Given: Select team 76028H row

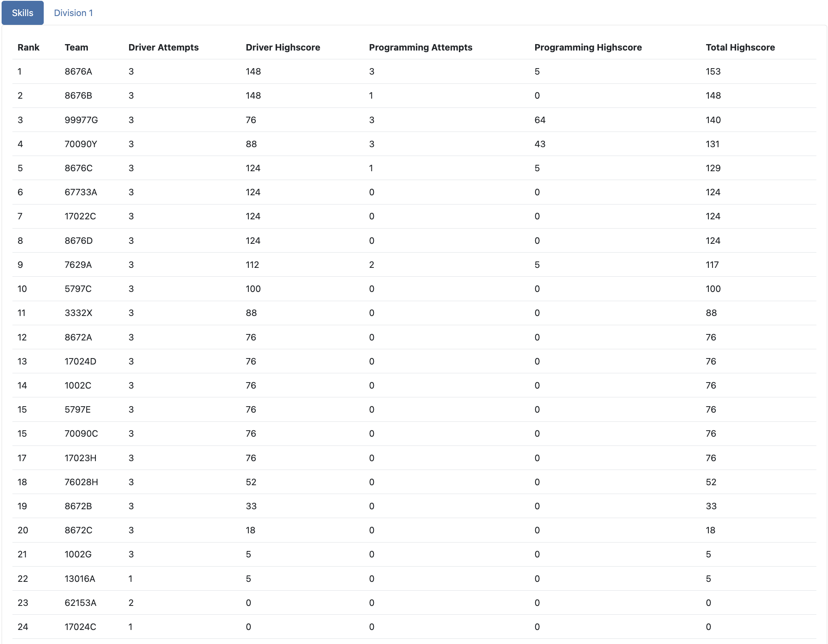Looking at the screenshot, I should [x=81, y=482].
